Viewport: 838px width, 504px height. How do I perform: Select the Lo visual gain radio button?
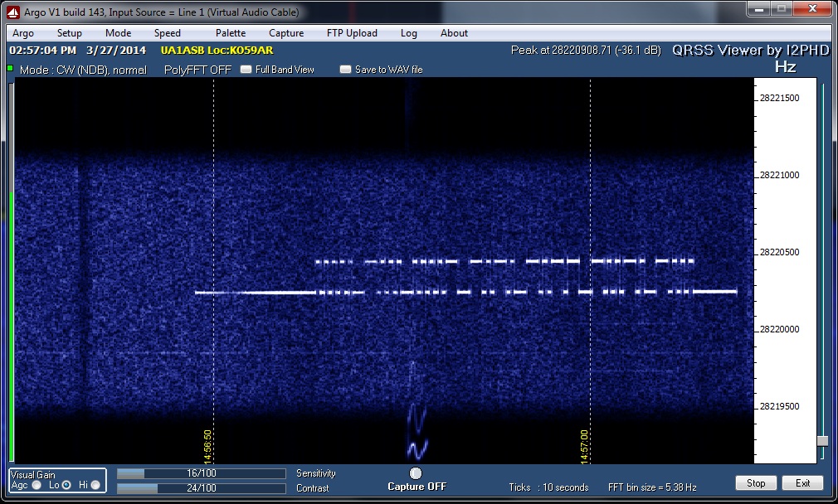point(66,485)
